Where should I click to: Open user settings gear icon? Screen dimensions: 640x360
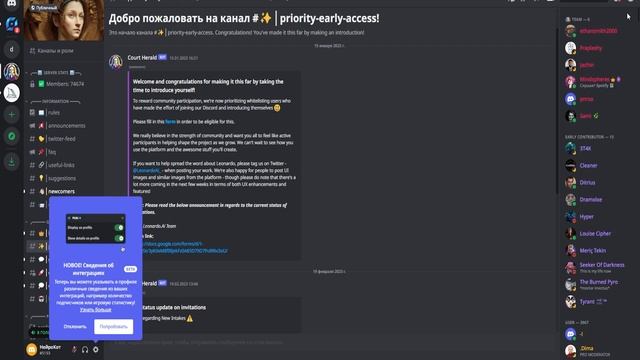[96, 349]
